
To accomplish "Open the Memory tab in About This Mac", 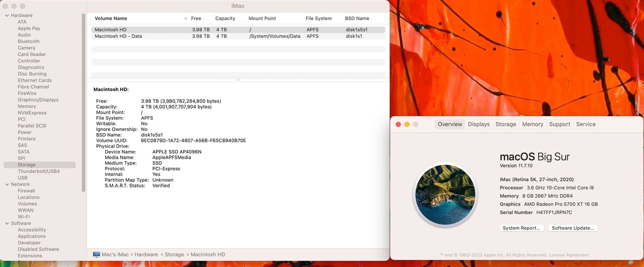I will click(x=533, y=124).
